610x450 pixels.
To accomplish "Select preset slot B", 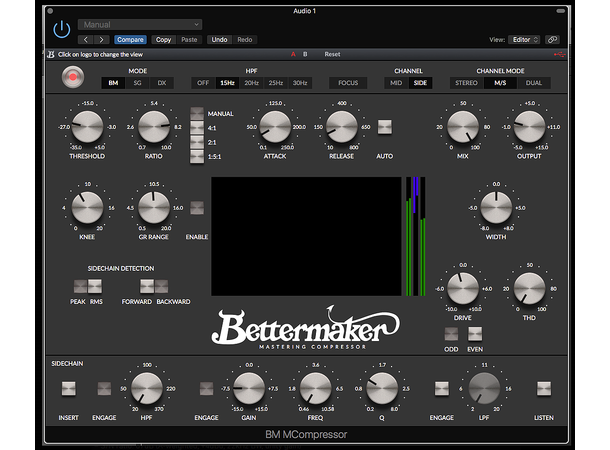I will tap(305, 54).
